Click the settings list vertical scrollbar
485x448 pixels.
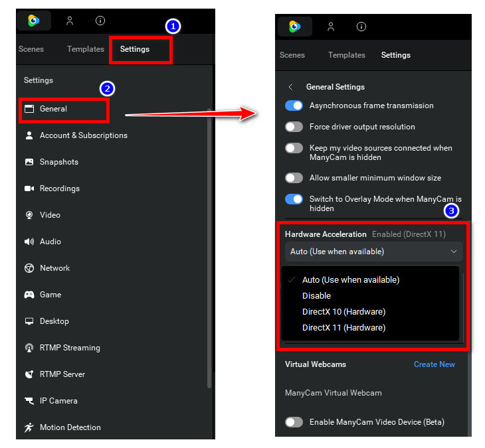[209, 246]
